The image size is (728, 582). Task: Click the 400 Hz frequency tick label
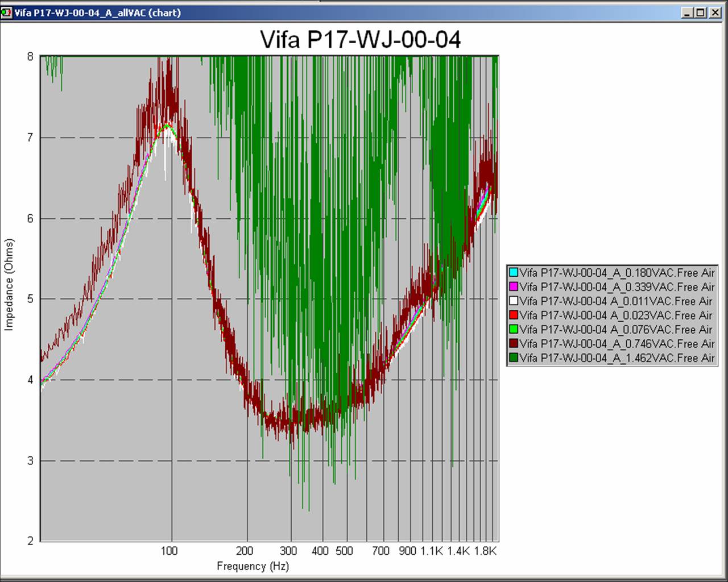coord(320,551)
